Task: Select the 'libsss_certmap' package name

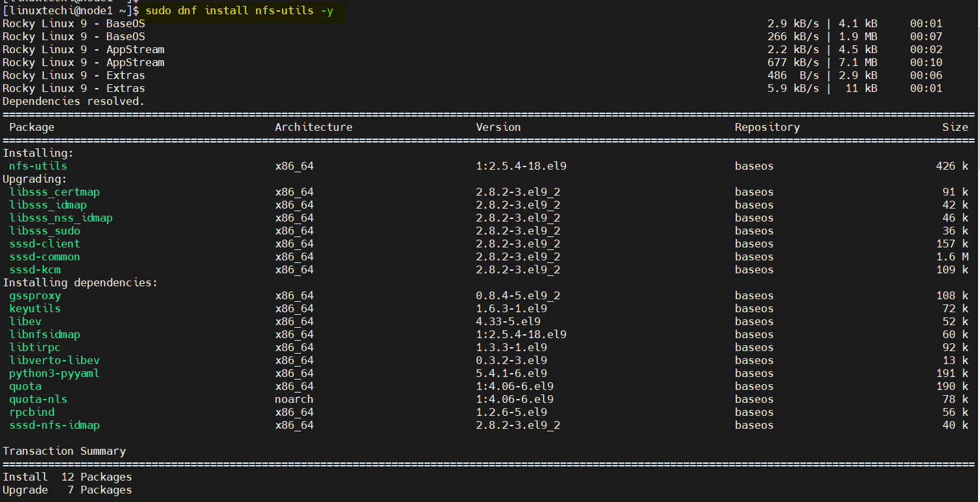Action: (54, 192)
